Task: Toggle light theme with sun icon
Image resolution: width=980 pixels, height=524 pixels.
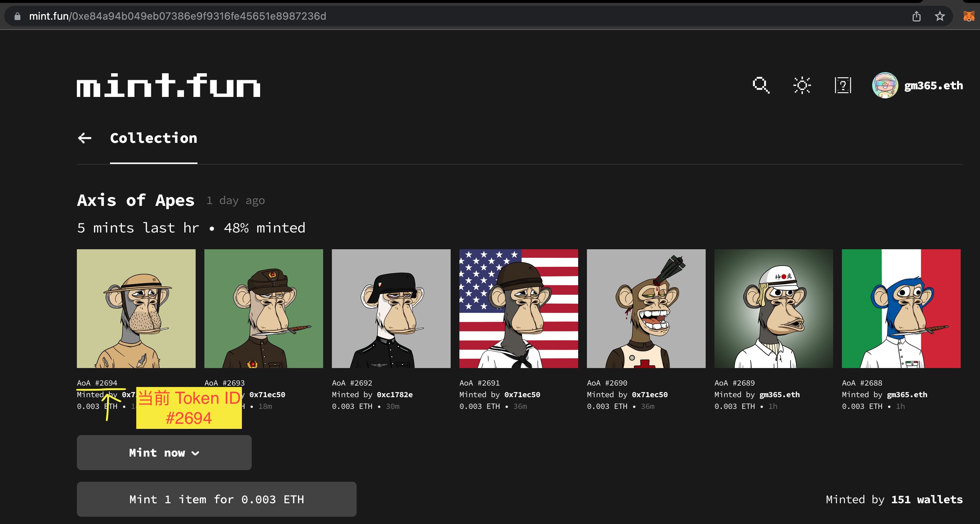Action: pyautogui.click(x=802, y=85)
